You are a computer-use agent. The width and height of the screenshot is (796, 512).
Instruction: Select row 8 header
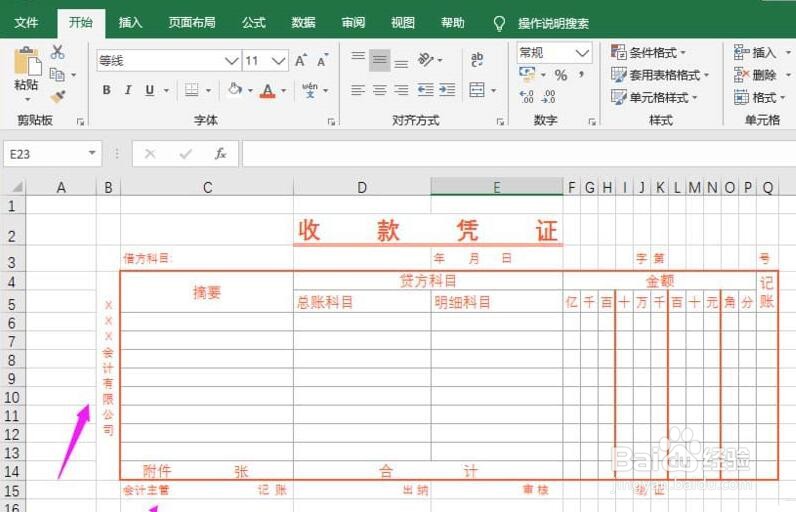(x=12, y=360)
